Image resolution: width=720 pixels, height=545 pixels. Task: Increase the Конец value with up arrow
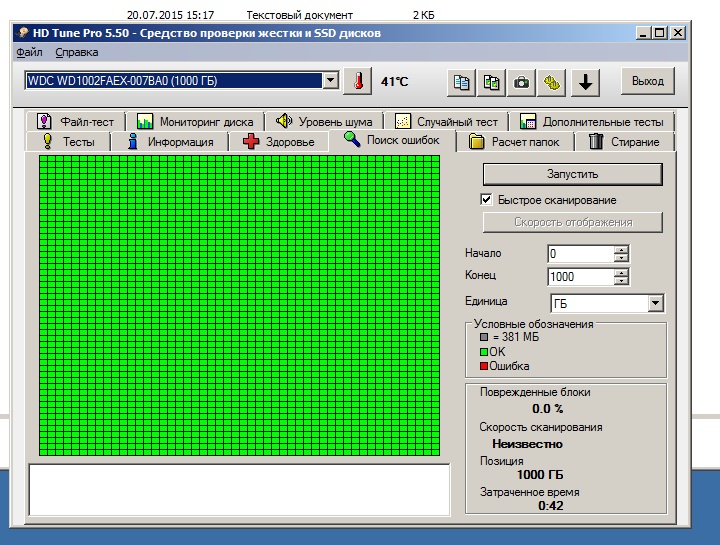click(x=621, y=273)
